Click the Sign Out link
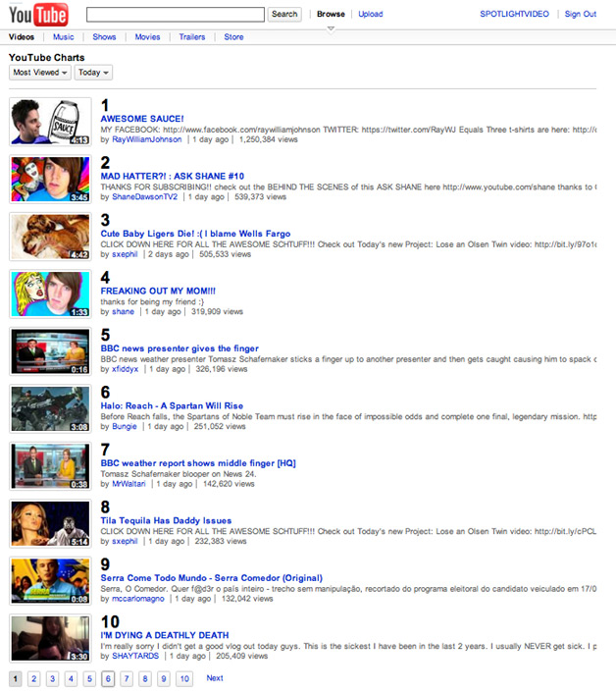 (x=581, y=14)
